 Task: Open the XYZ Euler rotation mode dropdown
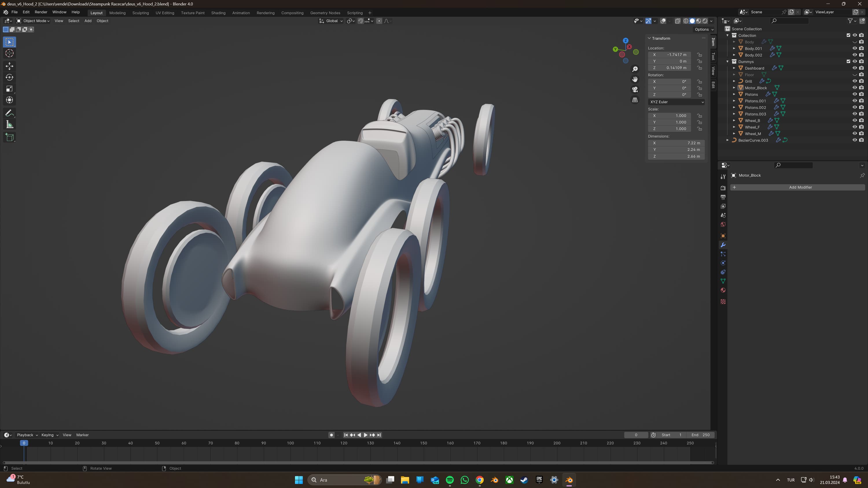[x=676, y=102]
